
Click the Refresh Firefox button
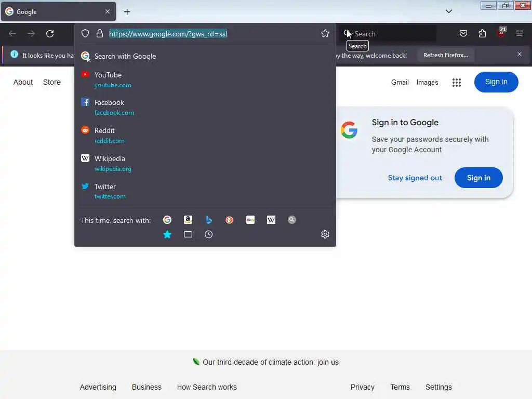446,55
